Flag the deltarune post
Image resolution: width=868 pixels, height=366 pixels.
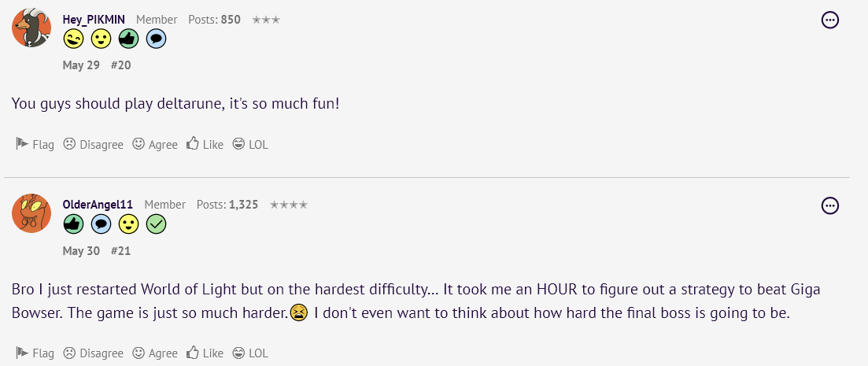coord(35,145)
